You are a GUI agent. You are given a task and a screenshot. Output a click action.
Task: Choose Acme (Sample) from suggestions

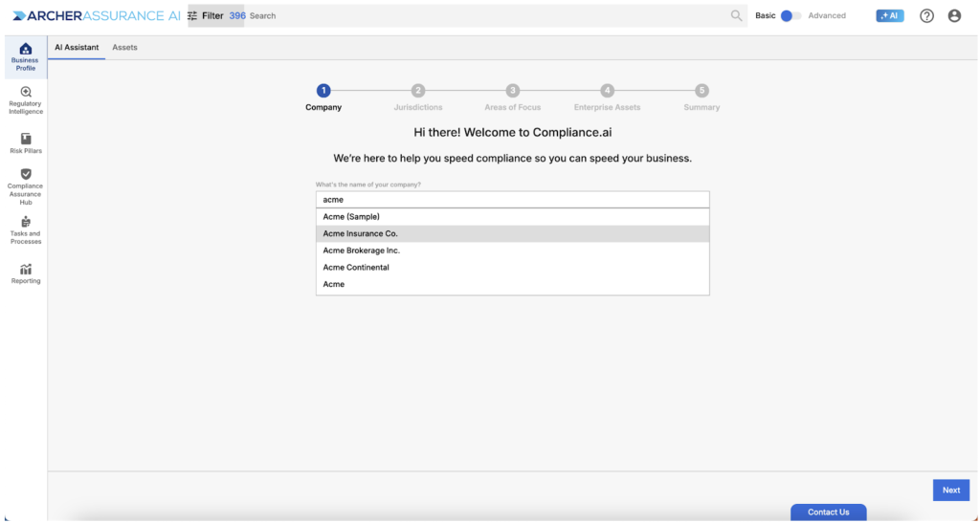click(513, 217)
